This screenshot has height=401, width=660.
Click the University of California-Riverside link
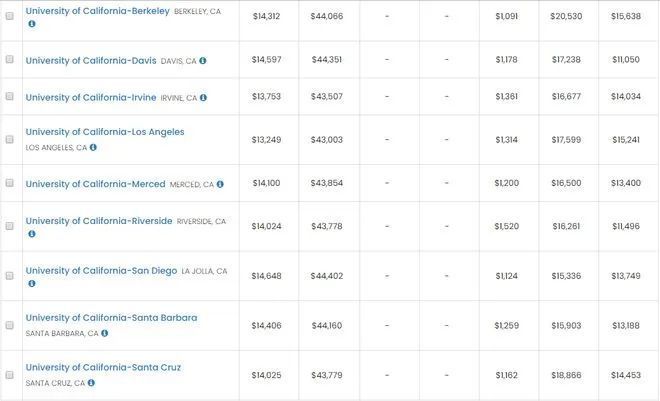pos(99,221)
